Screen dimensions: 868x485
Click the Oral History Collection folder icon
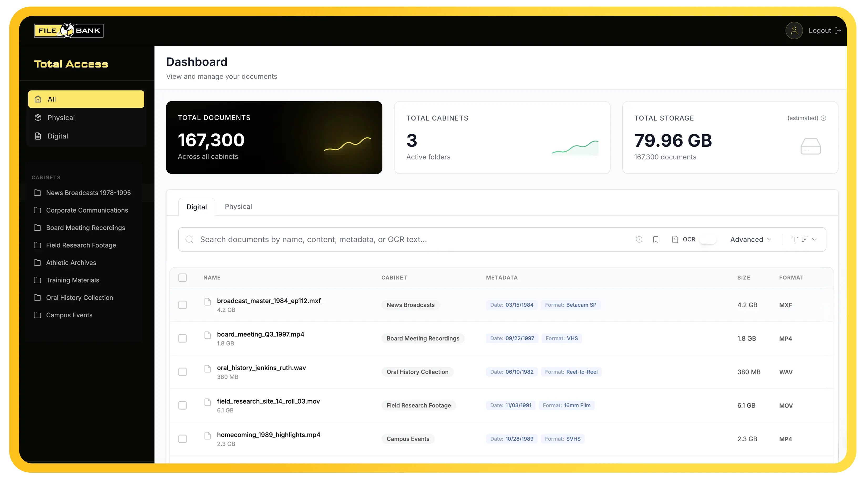[37, 297]
